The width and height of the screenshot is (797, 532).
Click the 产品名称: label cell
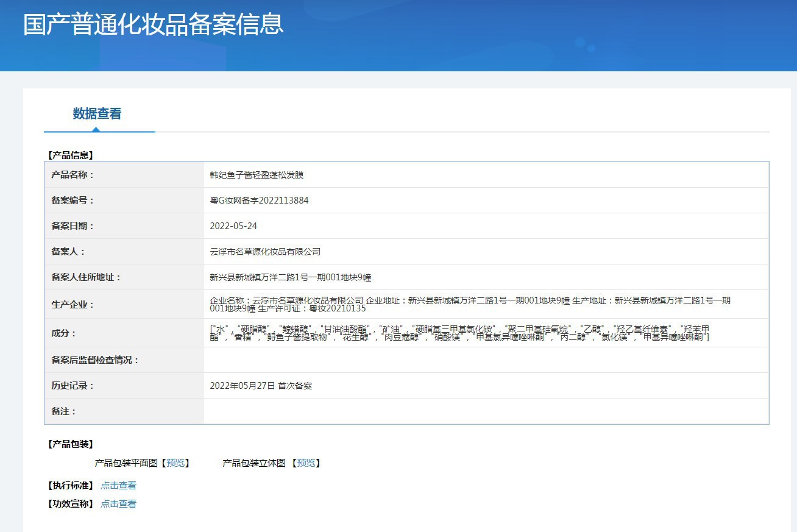(124, 175)
